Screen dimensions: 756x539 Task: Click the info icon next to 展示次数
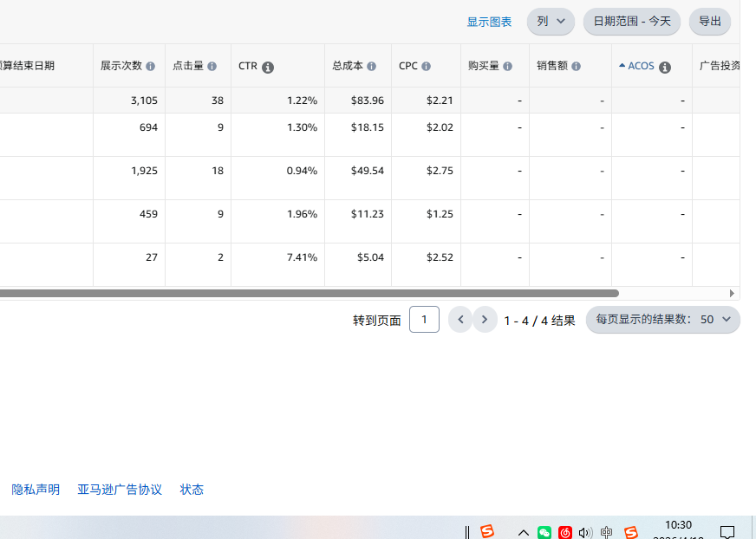coord(151,67)
